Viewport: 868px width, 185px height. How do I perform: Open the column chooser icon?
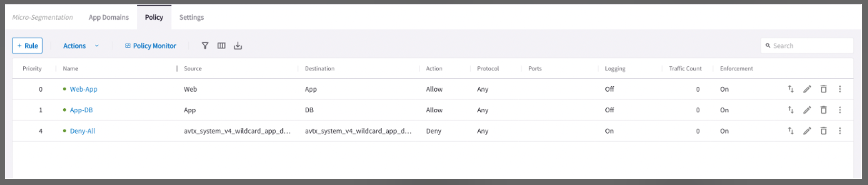coord(221,46)
